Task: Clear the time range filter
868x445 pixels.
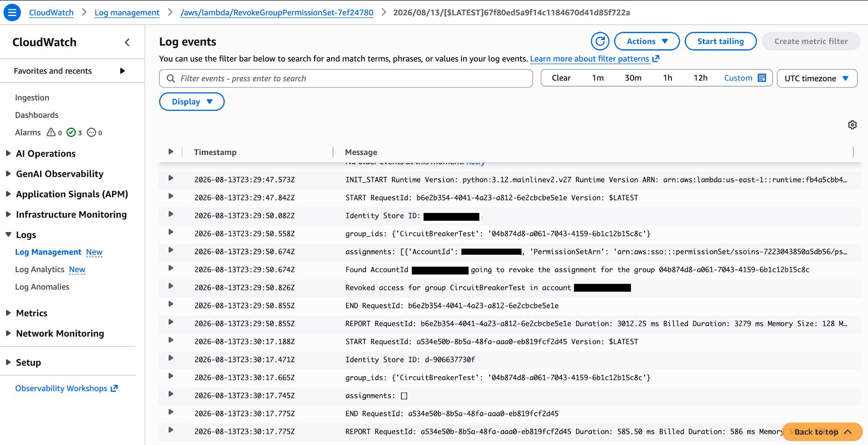Action: 561,78
